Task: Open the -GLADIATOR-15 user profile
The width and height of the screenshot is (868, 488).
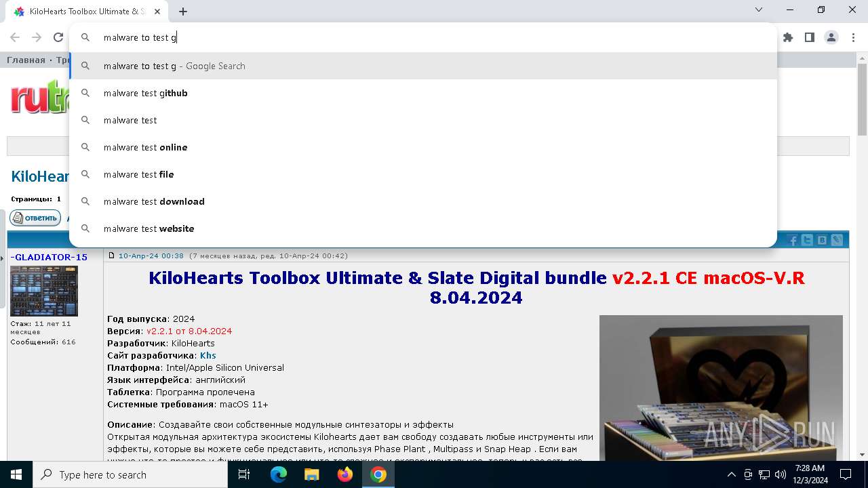Action: 49,257
